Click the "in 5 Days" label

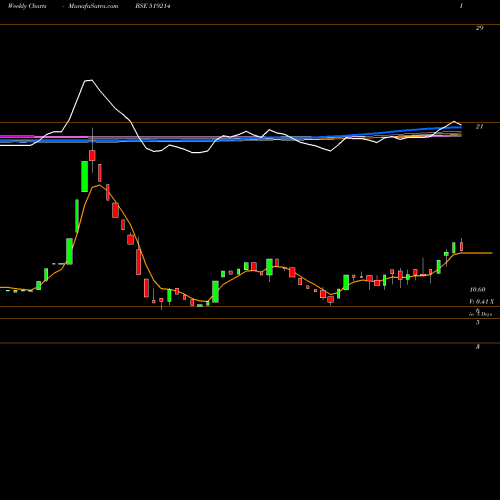coord(480,314)
